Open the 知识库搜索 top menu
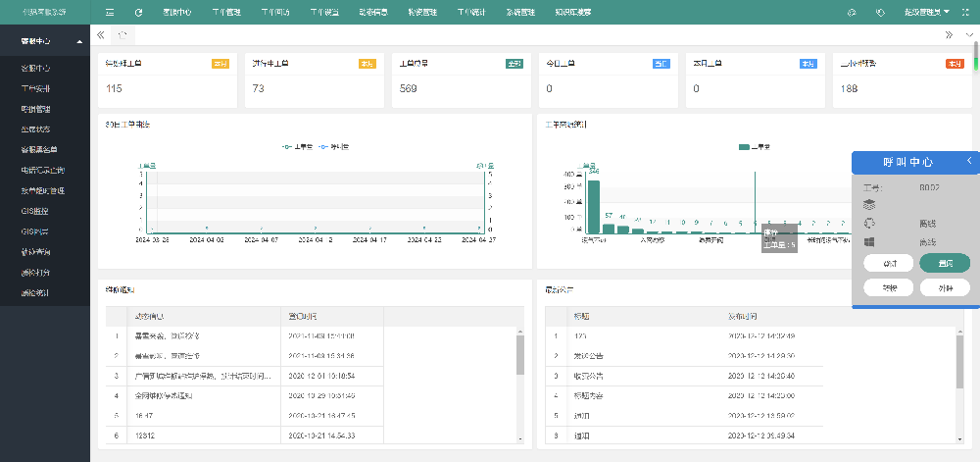Viewport: 980px width, 462px height. (x=572, y=12)
